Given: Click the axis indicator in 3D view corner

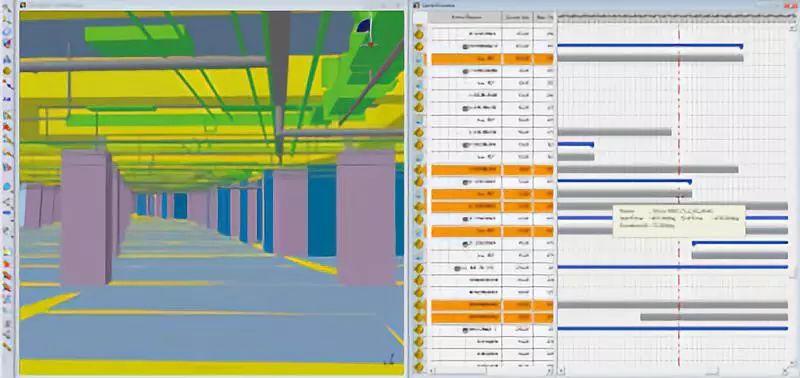Looking at the screenshot, I should click(389, 359).
